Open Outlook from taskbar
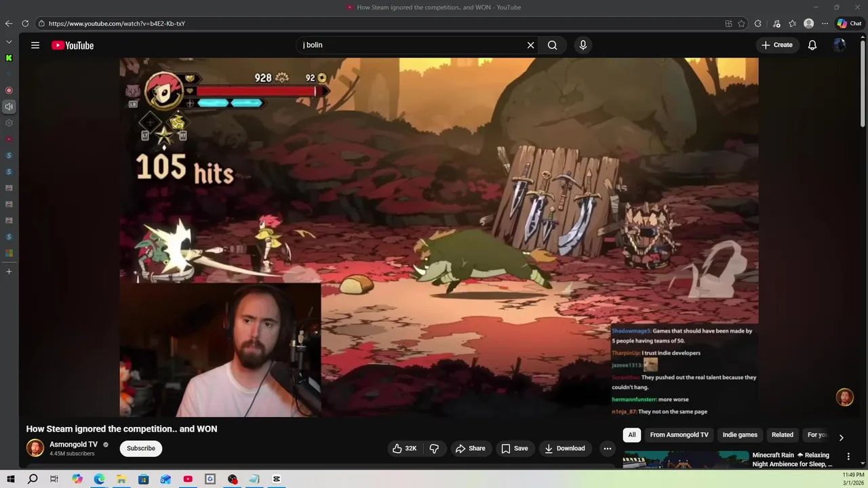The height and width of the screenshot is (488, 868). [165, 479]
